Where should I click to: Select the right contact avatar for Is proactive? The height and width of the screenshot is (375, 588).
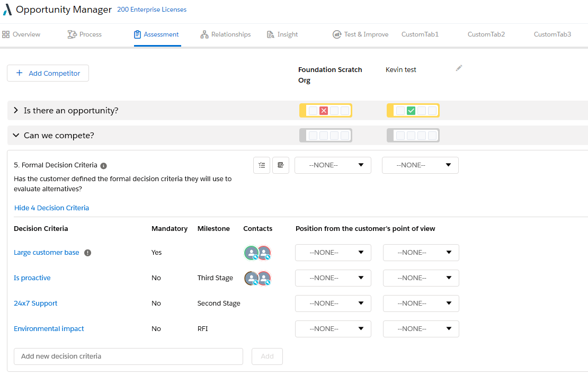tap(264, 278)
